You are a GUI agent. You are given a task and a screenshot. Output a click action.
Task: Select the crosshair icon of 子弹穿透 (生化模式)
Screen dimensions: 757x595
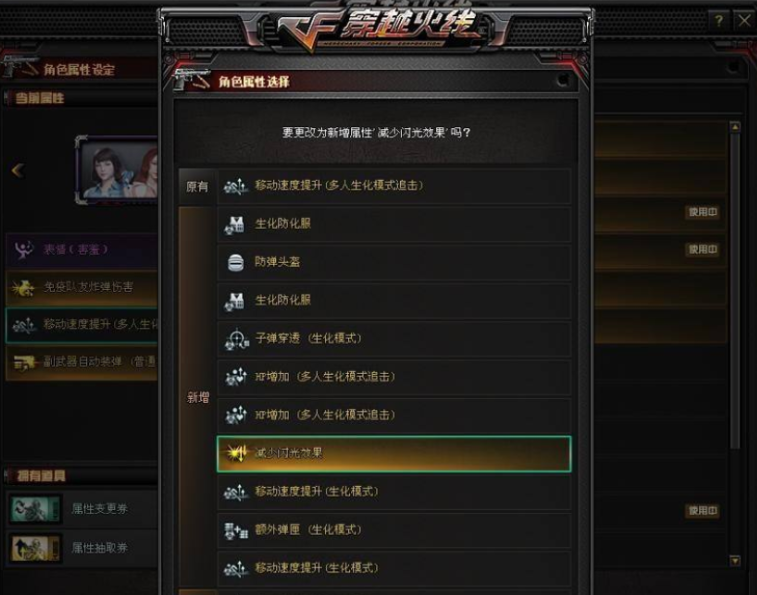point(236,339)
